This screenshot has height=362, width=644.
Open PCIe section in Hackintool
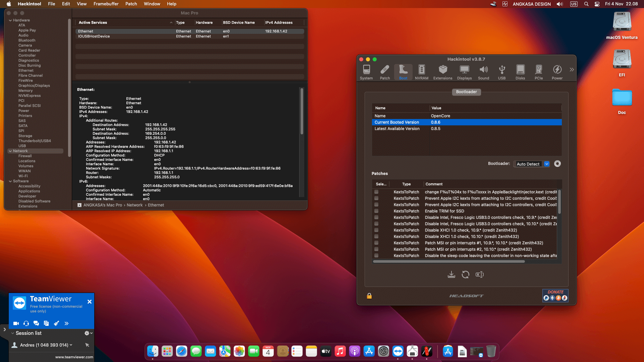click(x=539, y=72)
